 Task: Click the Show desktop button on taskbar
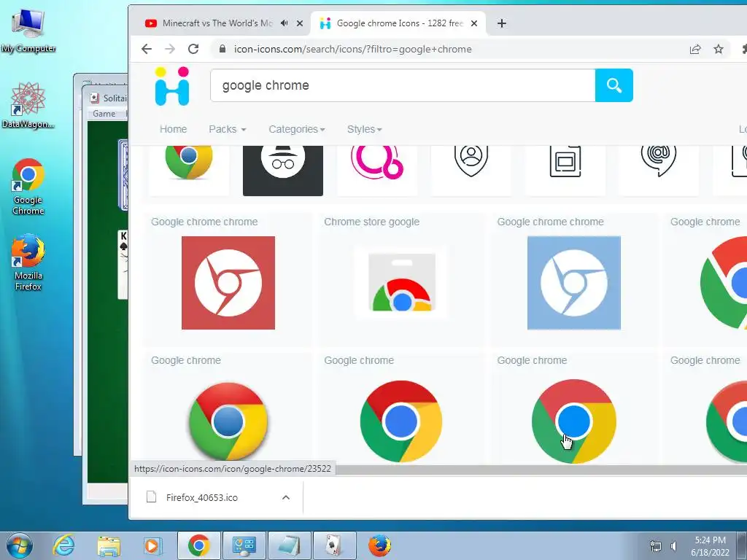coord(742,545)
